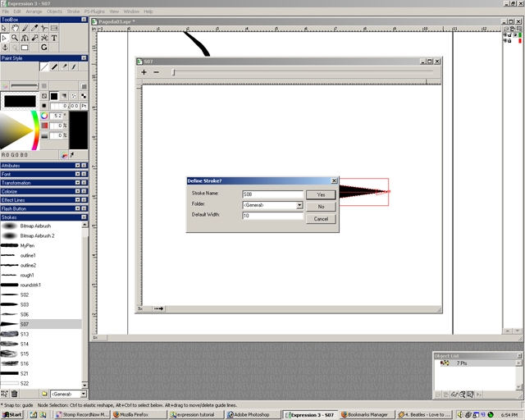This screenshot has height=420, width=525.
Task: Cancel the Define Stroke dialog
Action: click(321, 219)
